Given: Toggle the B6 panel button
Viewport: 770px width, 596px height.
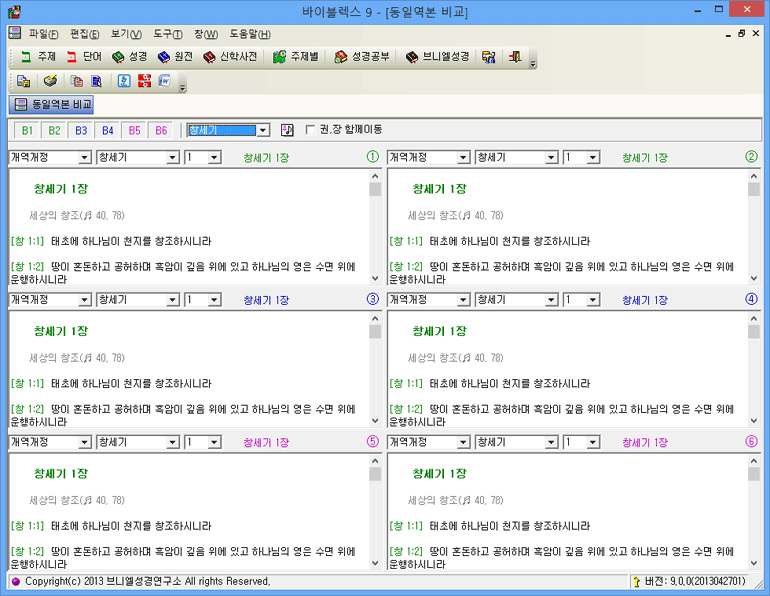Looking at the screenshot, I should (161, 131).
